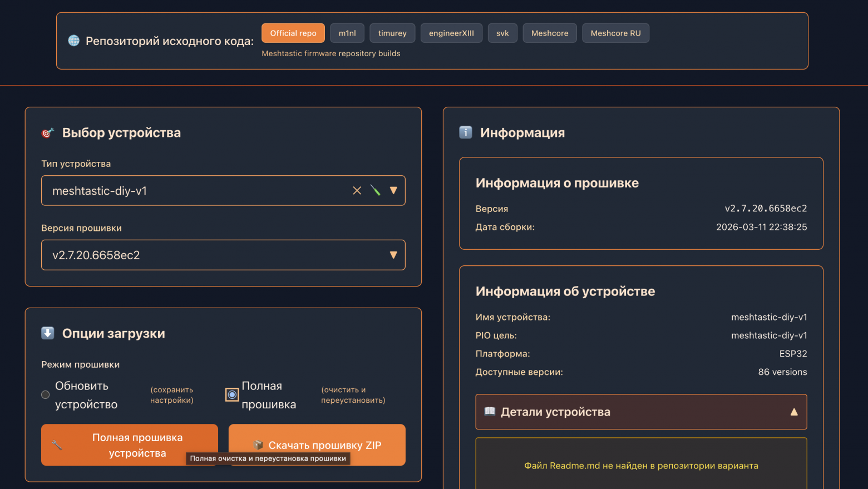Image resolution: width=868 pixels, height=489 pixels.
Task: Click the (очистить и переустановить) hint text
Action: click(353, 395)
